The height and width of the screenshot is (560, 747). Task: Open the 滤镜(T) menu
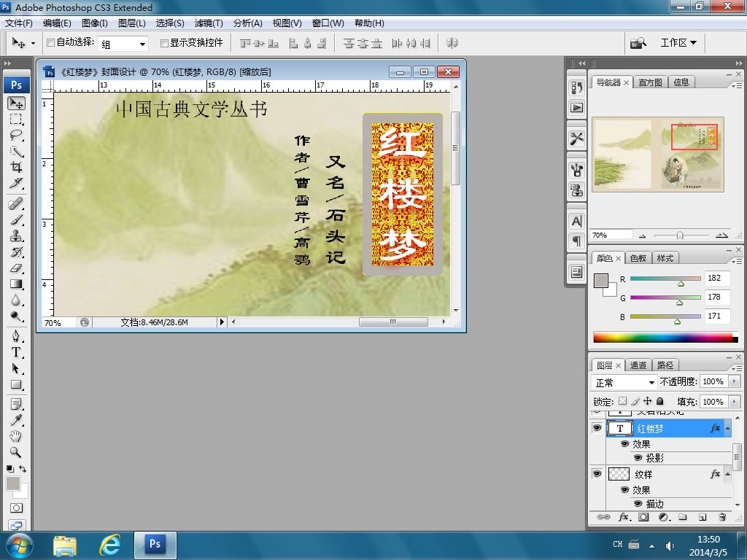coord(209,23)
